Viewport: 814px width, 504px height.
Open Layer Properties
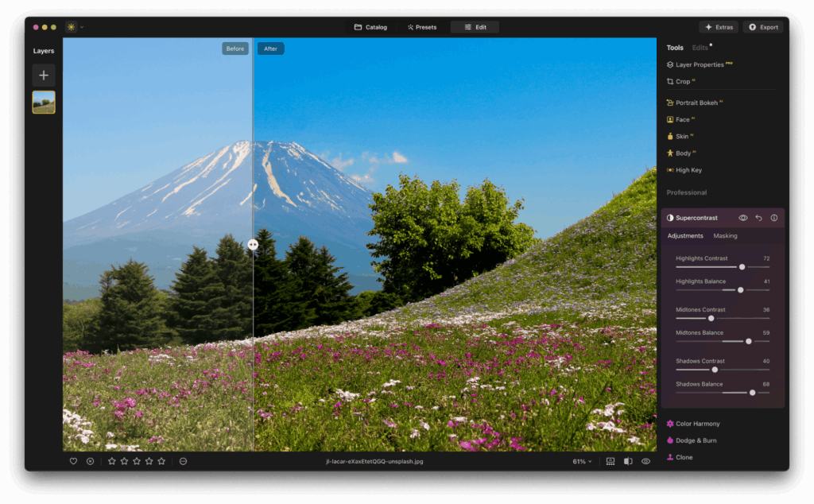pos(700,64)
